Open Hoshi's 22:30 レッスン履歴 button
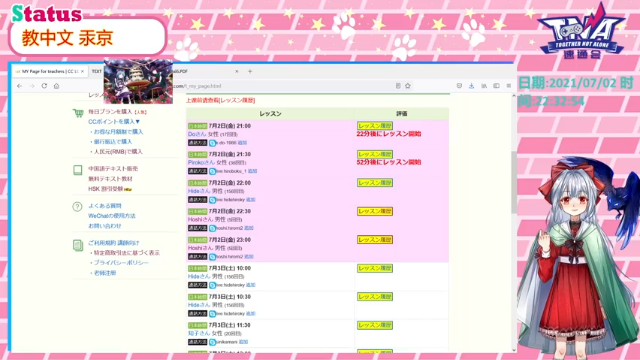 [x=375, y=211]
